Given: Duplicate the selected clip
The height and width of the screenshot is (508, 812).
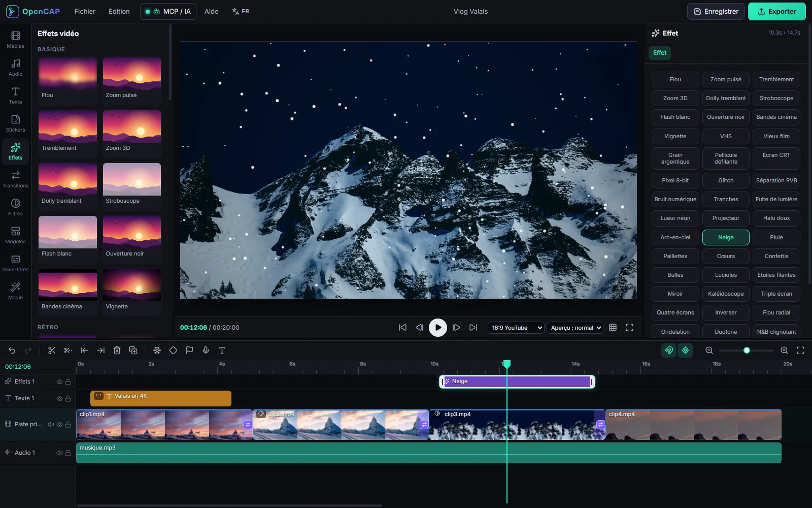Looking at the screenshot, I should pyautogui.click(x=133, y=350).
